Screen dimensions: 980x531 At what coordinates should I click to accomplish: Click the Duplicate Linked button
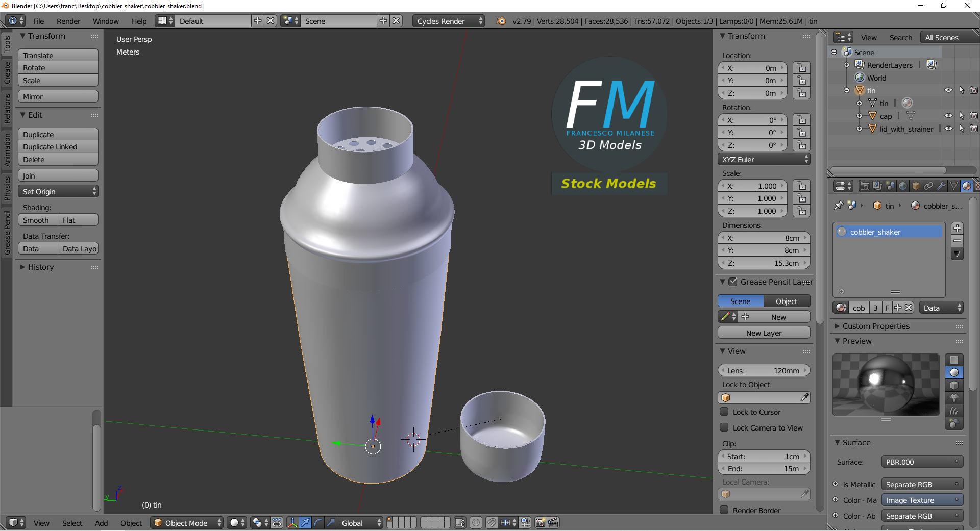(58, 147)
